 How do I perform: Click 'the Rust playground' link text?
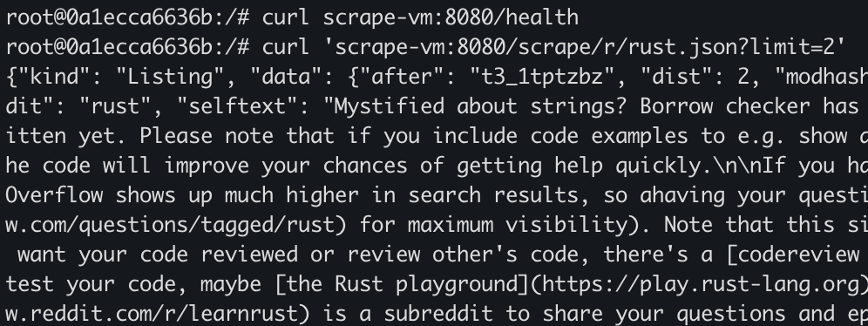pyautogui.click(x=402, y=284)
